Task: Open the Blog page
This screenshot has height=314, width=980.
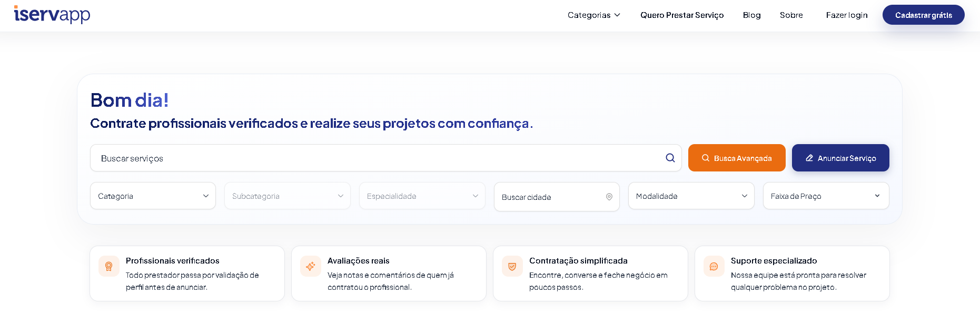Action: coord(751,15)
